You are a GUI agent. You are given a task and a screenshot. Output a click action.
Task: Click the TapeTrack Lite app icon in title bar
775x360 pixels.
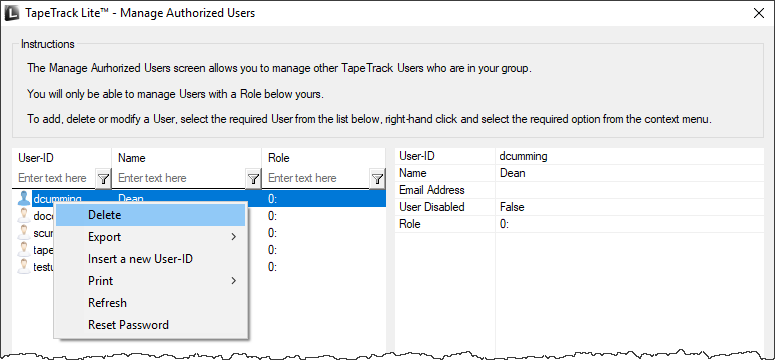12,13
